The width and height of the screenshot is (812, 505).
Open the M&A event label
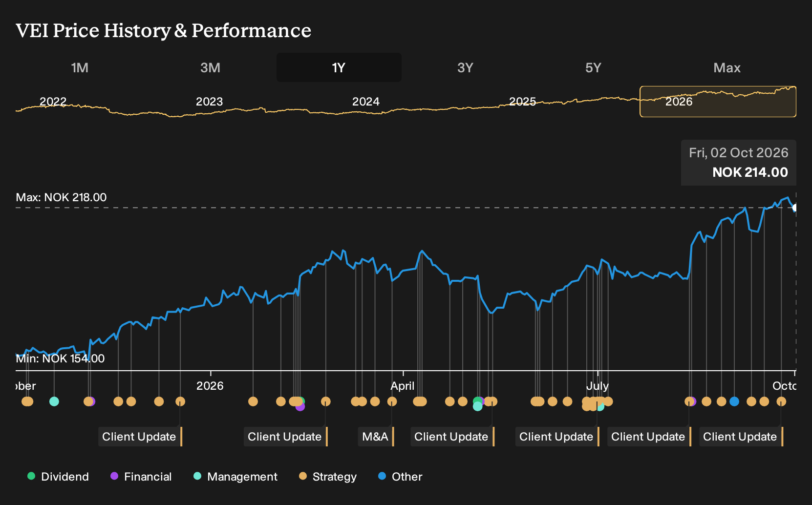click(x=376, y=437)
